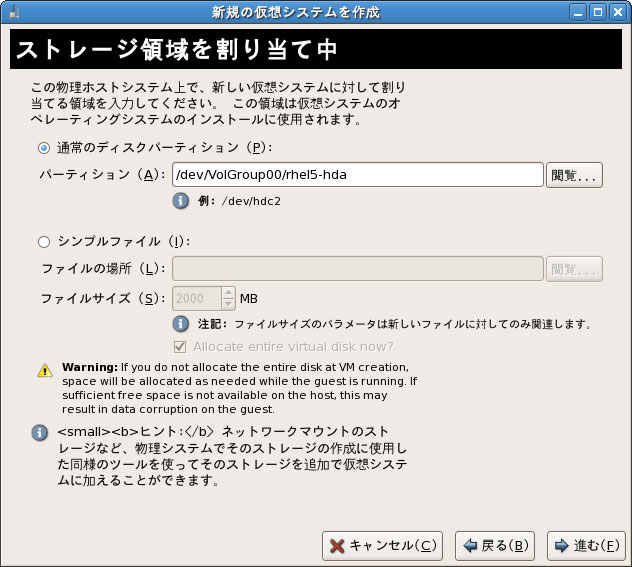This screenshot has height=567, width=632.
Task: Click the ファイルの場所 text field
Action: (x=357, y=268)
